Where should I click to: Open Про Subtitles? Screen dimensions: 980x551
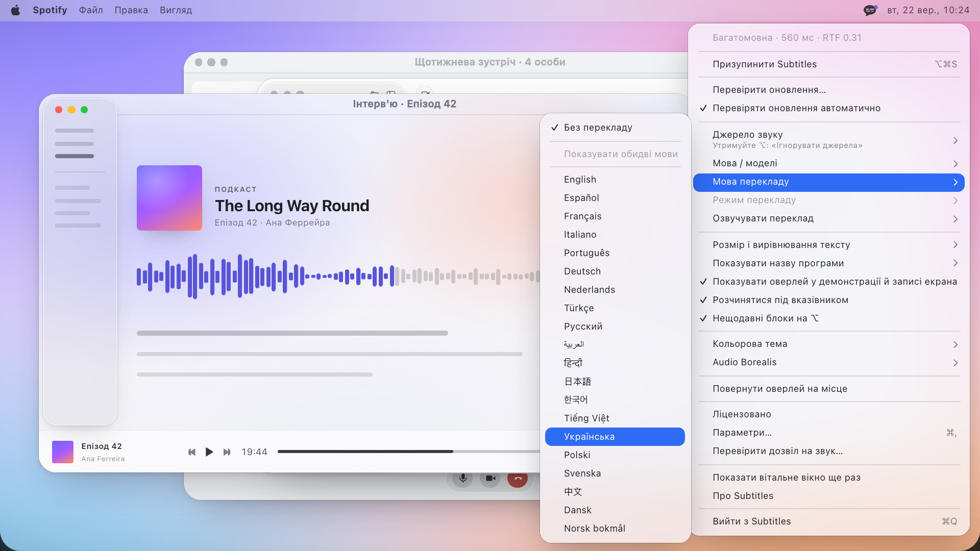[x=829, y=496]
